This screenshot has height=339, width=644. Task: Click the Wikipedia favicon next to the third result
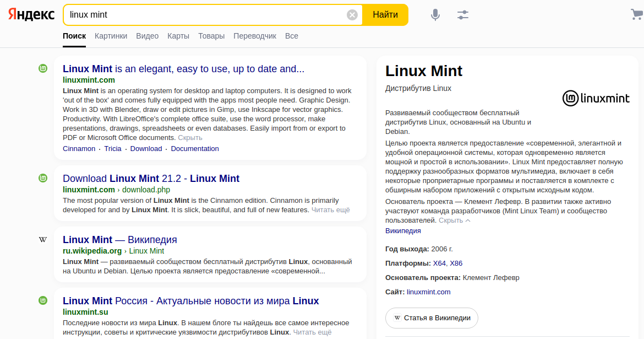pyautogui.click(x=43, y=240)
